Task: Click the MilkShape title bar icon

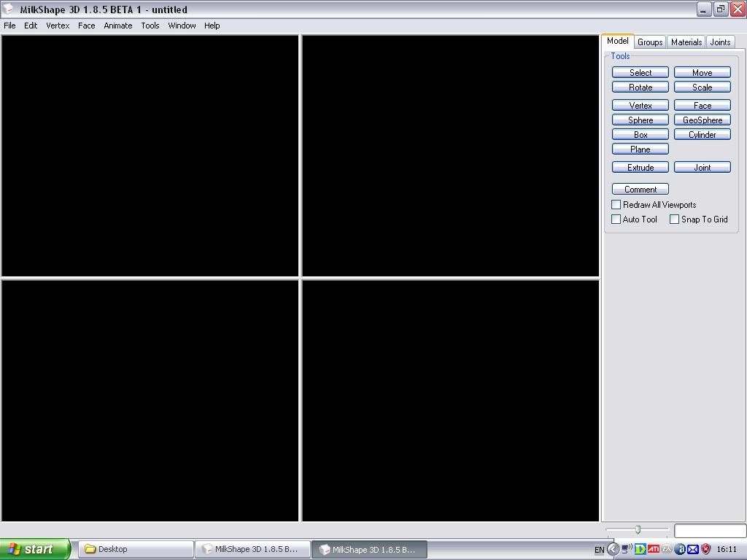Action: [8, 9]
